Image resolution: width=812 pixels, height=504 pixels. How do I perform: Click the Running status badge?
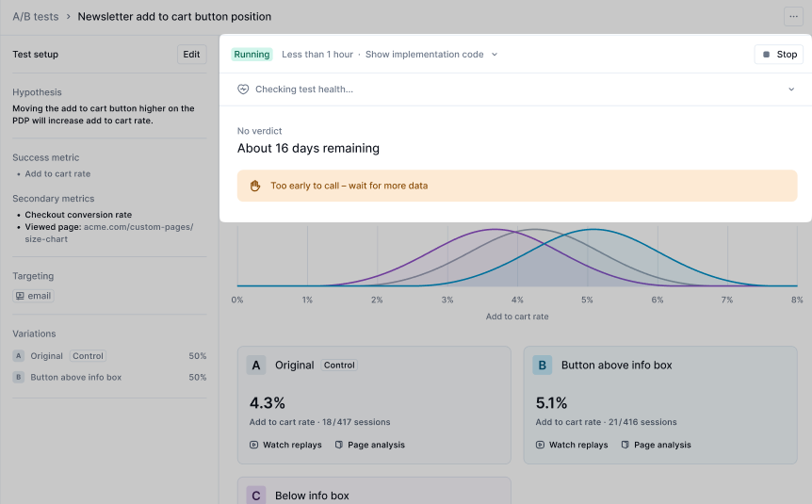[252, 55]
